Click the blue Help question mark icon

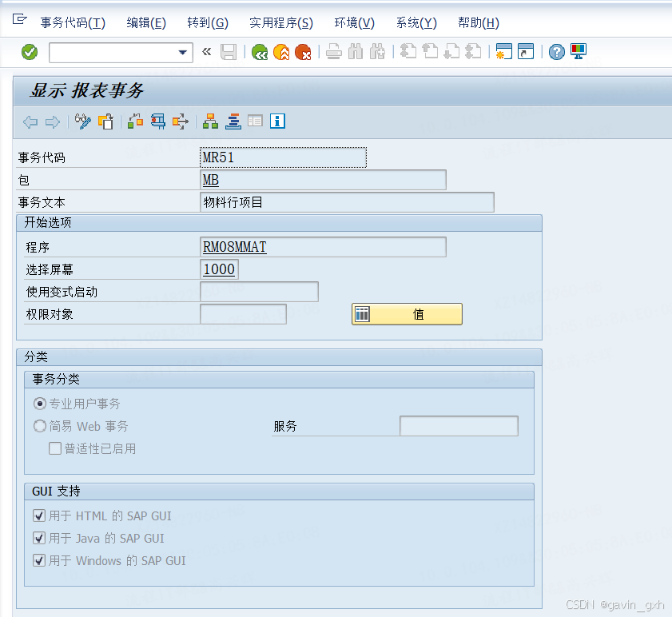click(x=557, y=52)
